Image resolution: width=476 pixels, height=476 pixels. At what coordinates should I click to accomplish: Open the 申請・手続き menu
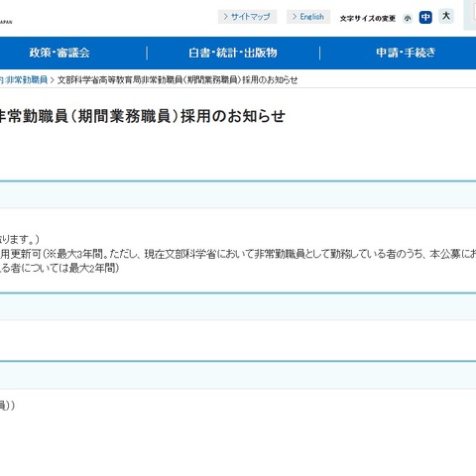(x=406, y=53)
